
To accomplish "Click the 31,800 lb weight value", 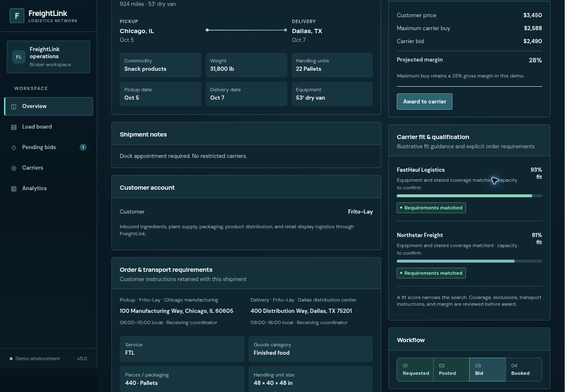I will point(222,69).
